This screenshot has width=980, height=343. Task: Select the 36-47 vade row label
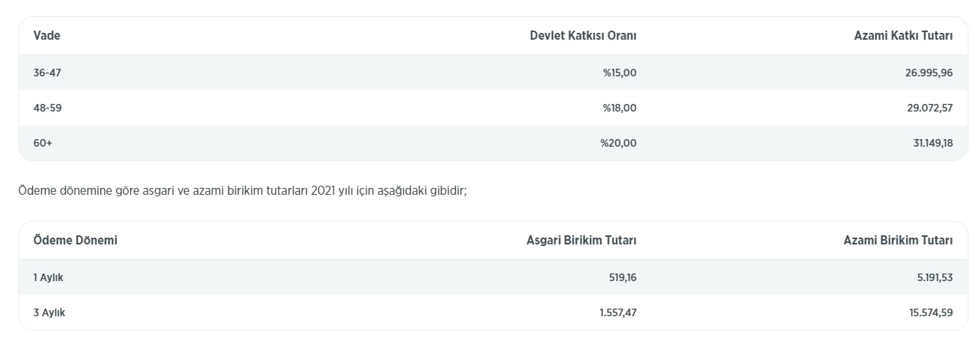coord(47,73)
